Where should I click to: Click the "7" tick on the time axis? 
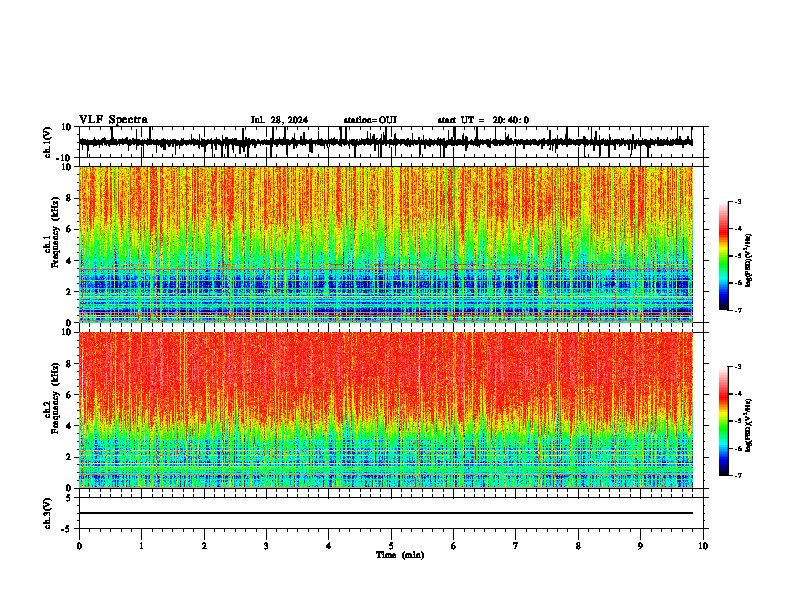tap(516, 546)
